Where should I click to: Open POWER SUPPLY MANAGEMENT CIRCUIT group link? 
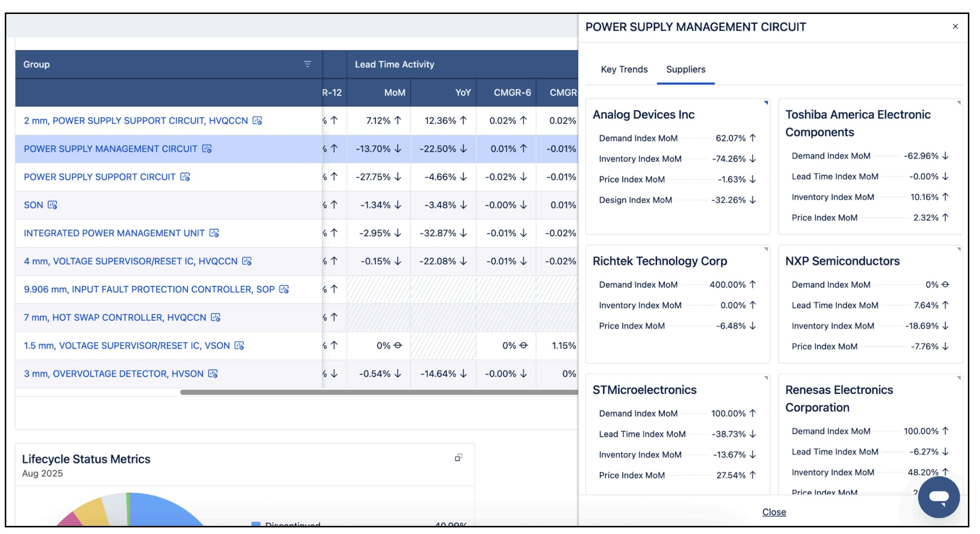(x=111, y=149)
